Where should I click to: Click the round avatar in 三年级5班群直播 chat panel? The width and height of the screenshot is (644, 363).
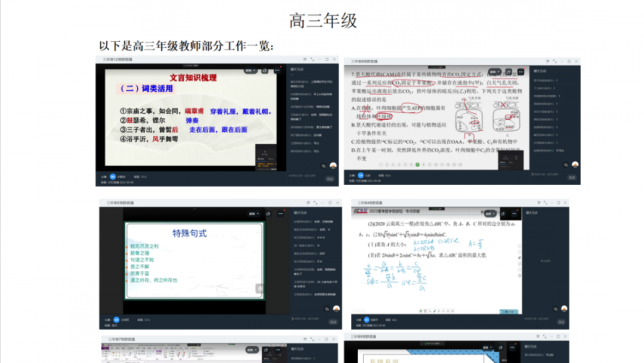[336, 308]
